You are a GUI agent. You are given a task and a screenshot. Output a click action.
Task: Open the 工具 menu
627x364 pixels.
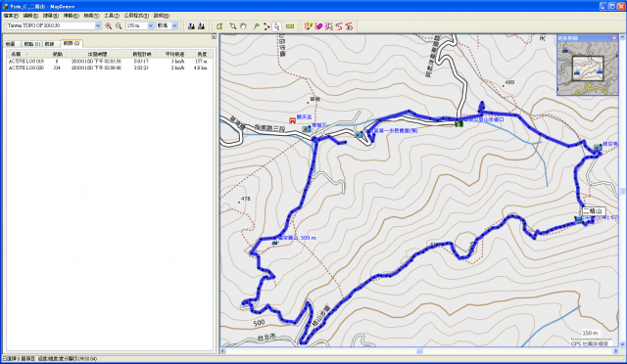pyautogui.click(x=112, y=16)
